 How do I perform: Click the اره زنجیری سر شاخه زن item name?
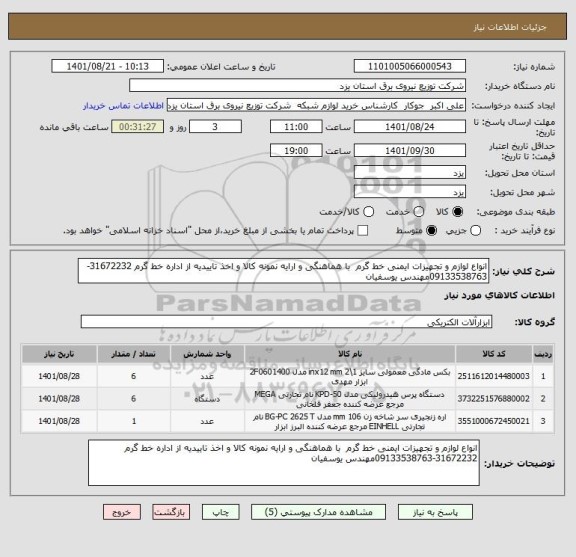(350, 421)
